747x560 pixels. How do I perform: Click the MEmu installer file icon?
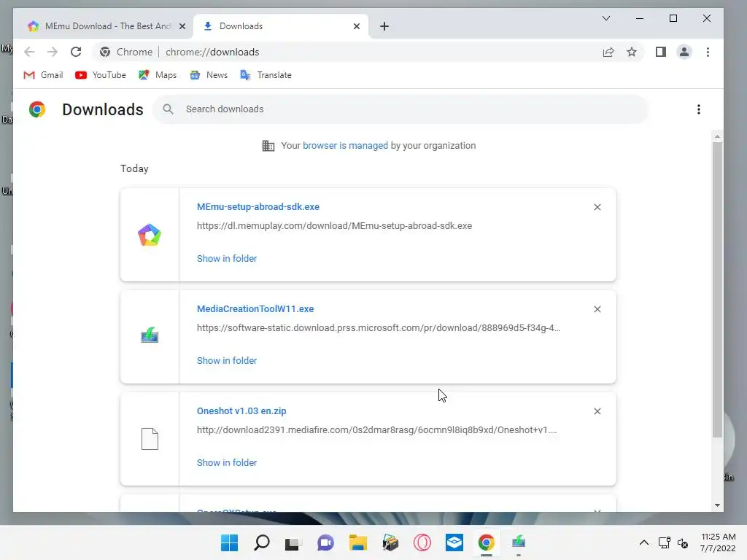click(150, 235)
